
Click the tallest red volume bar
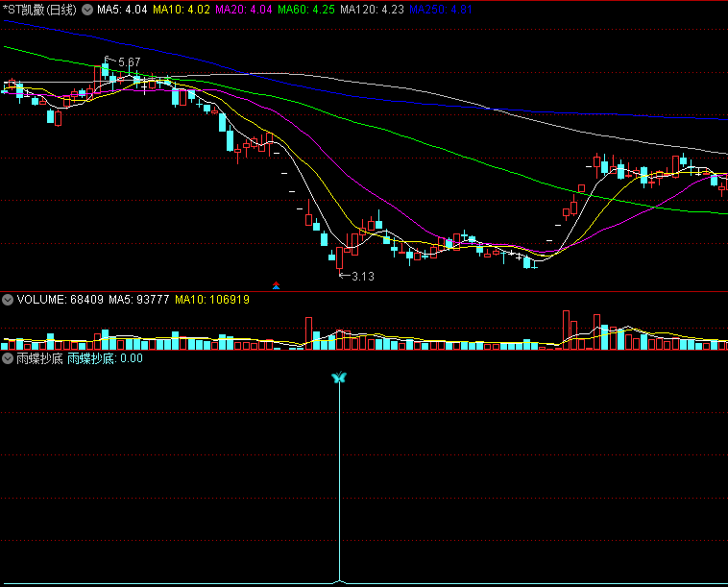coord(566,330)
